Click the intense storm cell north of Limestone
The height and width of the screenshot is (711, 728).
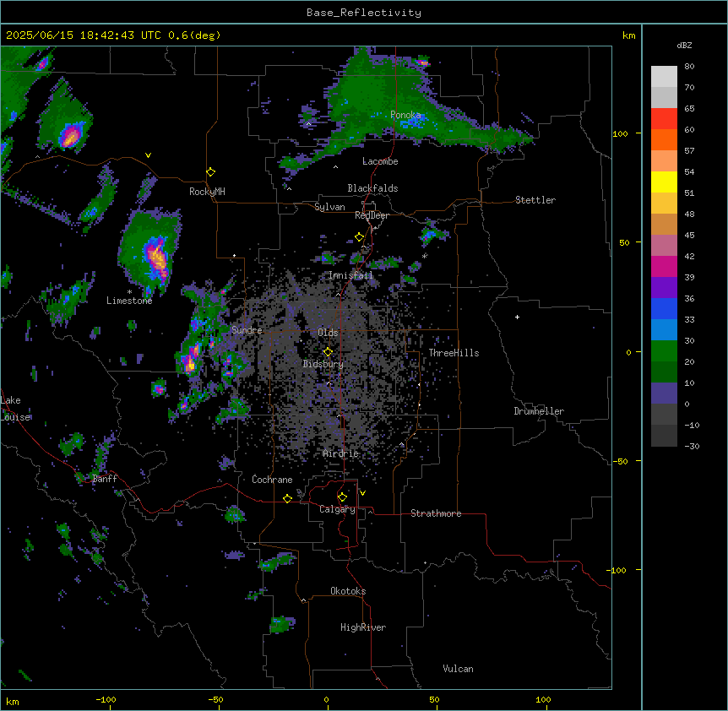pos(156,258)
